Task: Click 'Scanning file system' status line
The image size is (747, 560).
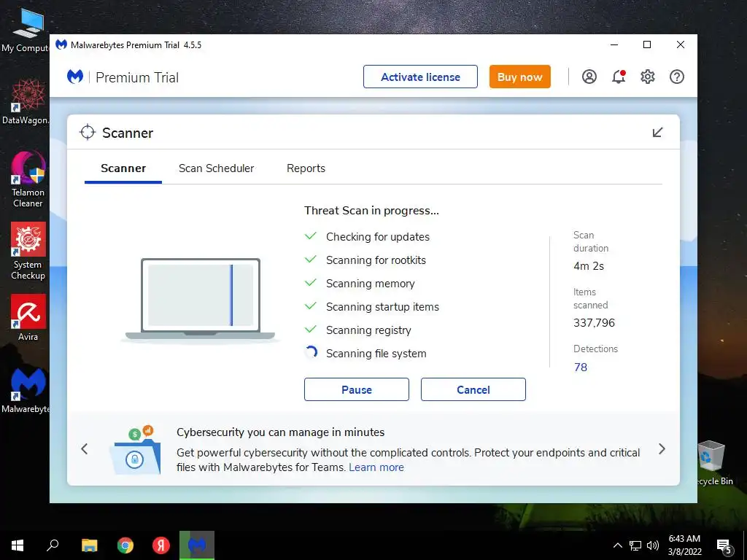Action: coord(376,354)
